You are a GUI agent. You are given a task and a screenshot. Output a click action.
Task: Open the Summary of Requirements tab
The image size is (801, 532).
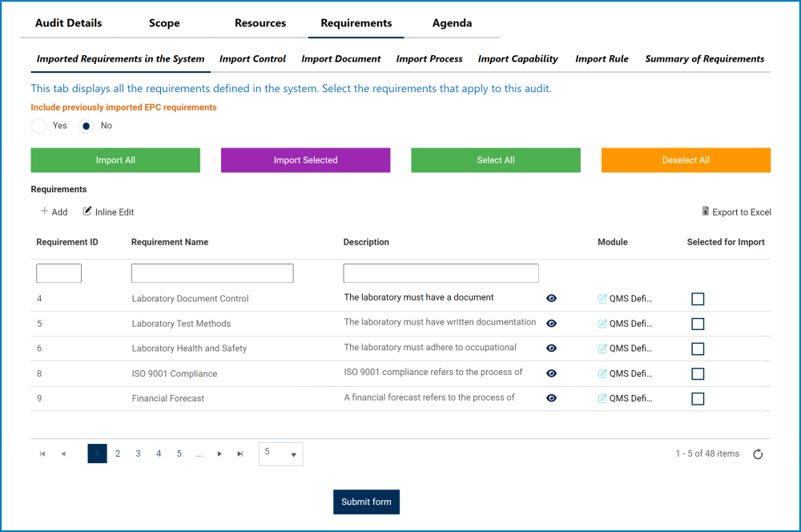point(704,58)
